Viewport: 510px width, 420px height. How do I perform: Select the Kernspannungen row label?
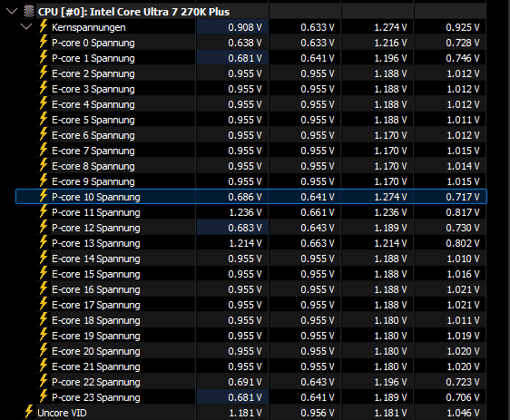tap(88, 27)
